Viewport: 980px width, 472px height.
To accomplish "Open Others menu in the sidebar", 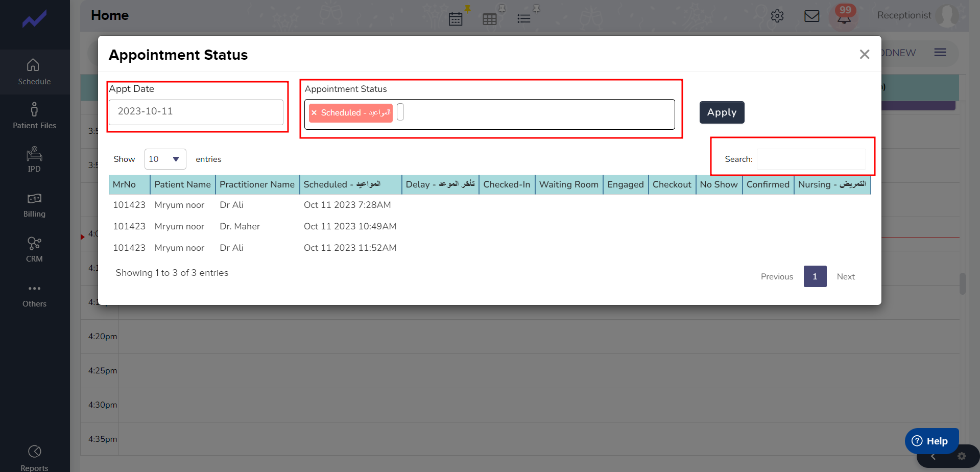I will [34, 295].
